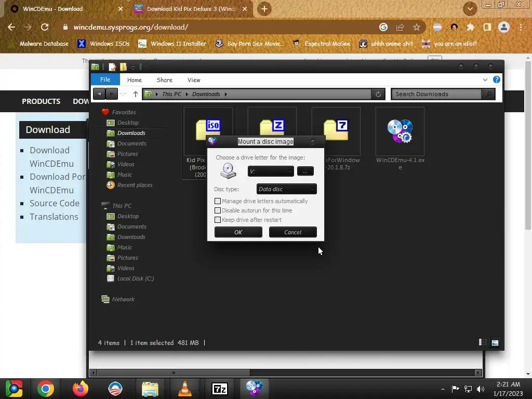The height and width of the screenshot is (399, 532).
Task: Open Windows ISOs bookmark
Action: coord(103,44)
